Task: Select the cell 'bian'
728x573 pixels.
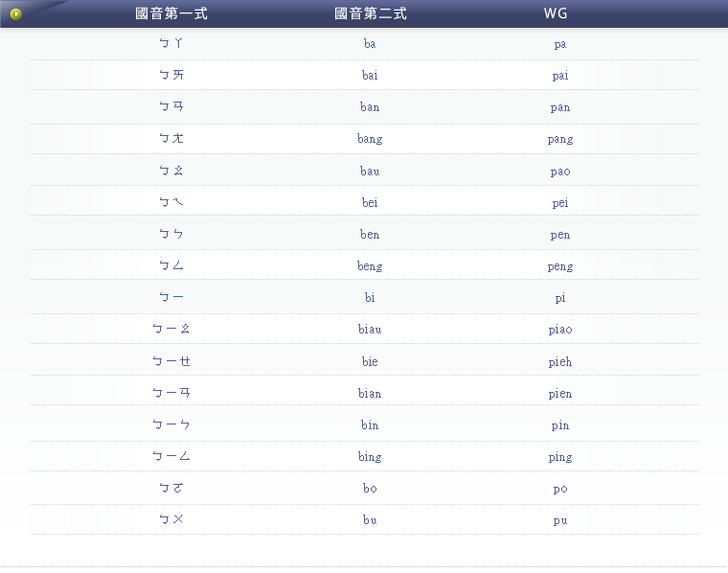Action: [x=370, y=394]
